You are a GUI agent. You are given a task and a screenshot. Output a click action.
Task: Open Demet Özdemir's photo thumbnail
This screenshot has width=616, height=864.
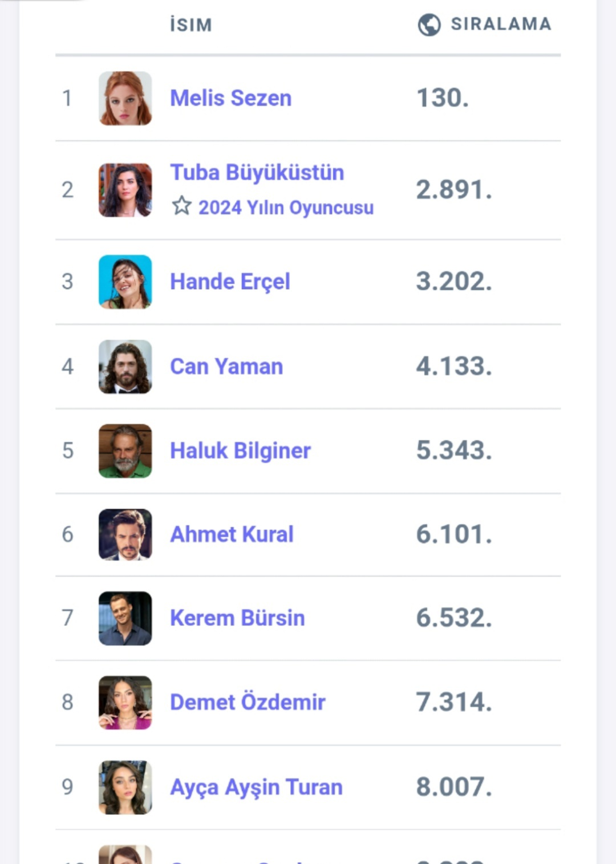tap(125, 703)
